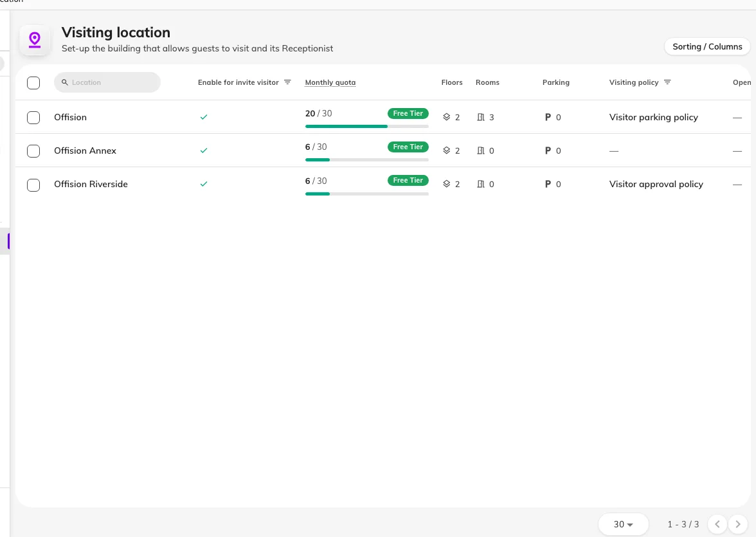
Task: Open the Offision Annex location name
Action: pyautogui.click(x=85, y=150)
